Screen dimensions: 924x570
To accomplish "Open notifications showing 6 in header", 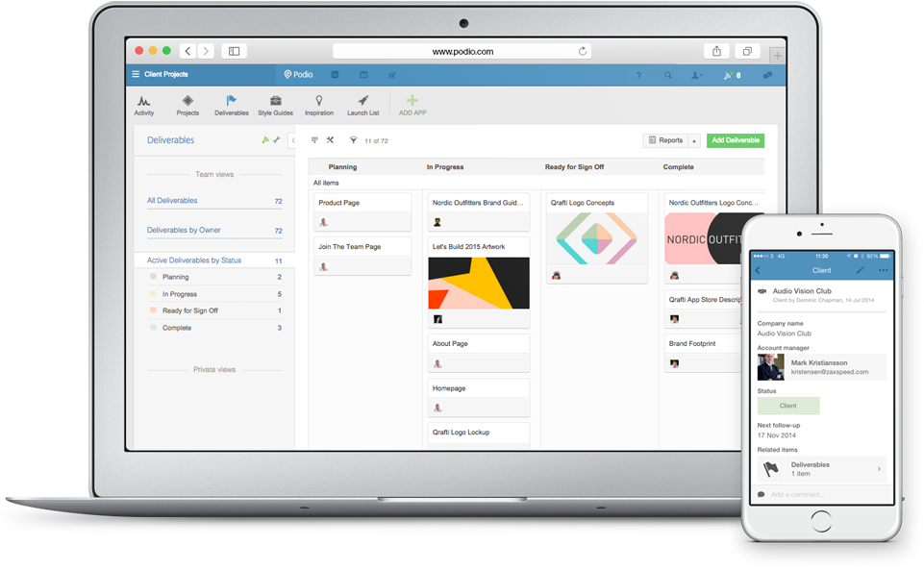I will click(733, 75).
